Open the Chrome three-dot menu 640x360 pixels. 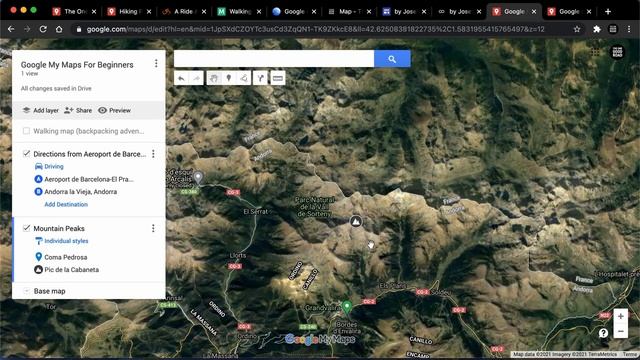629,29
